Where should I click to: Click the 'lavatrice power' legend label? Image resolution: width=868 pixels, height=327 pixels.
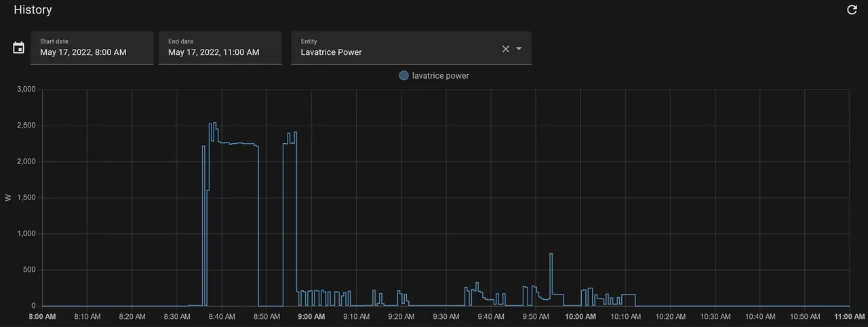point(440,75)
